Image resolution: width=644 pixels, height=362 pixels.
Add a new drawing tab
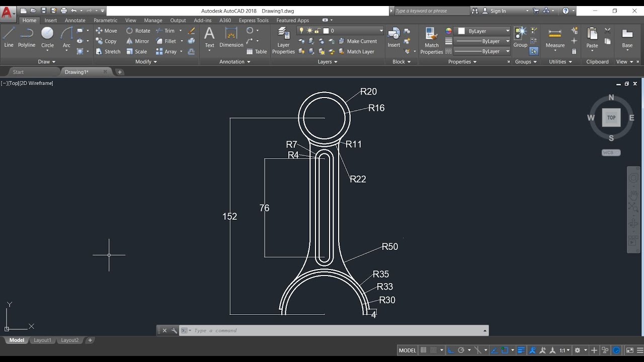119,72
